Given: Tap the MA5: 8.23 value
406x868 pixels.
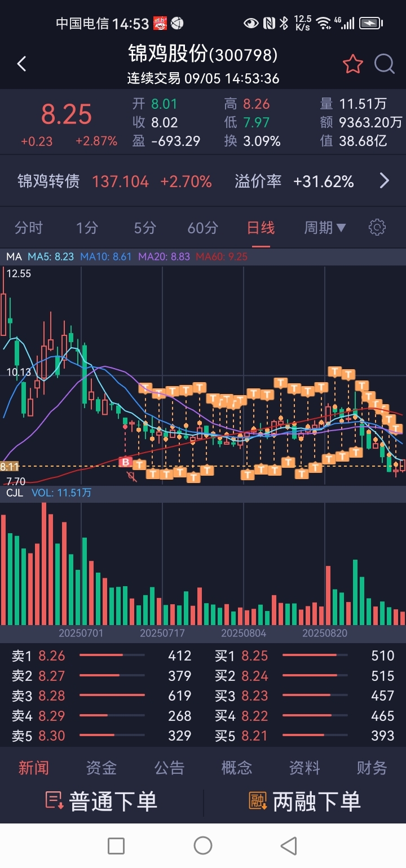Looking at the screenshot, I should (51, 256).
